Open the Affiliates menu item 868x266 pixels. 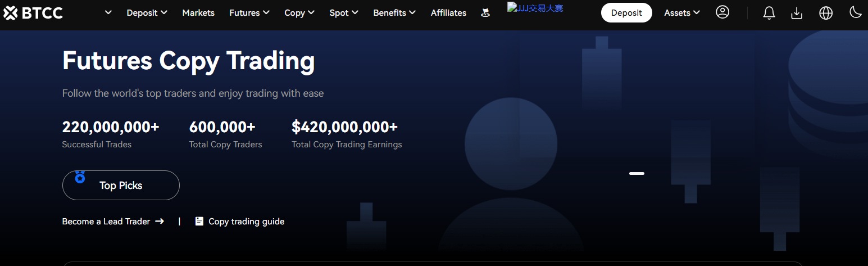pyautogui.click(x=448, y=12)
